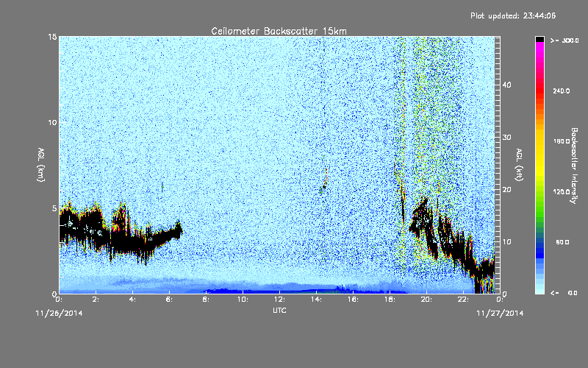Click the end date label 11/27/2014
The width and height of the screenshot is (588, 368).
500,314
